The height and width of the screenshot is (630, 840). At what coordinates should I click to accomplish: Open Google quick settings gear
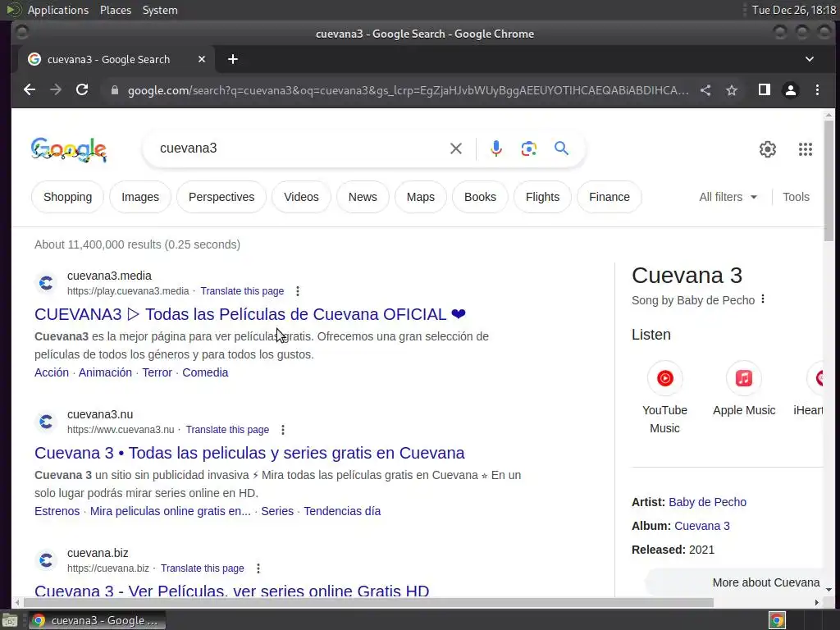[768, 149]
